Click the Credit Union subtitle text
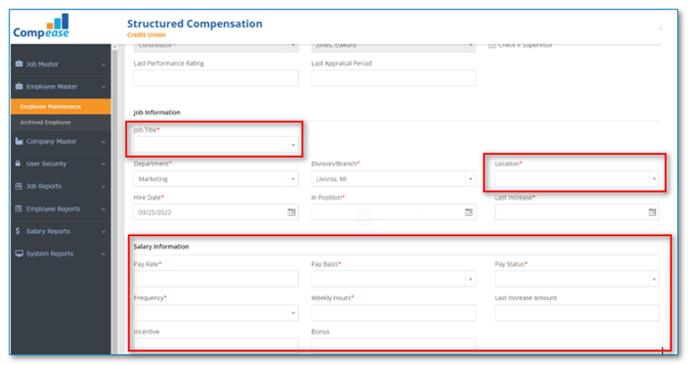688x365 pixels. tap(147, 35)
